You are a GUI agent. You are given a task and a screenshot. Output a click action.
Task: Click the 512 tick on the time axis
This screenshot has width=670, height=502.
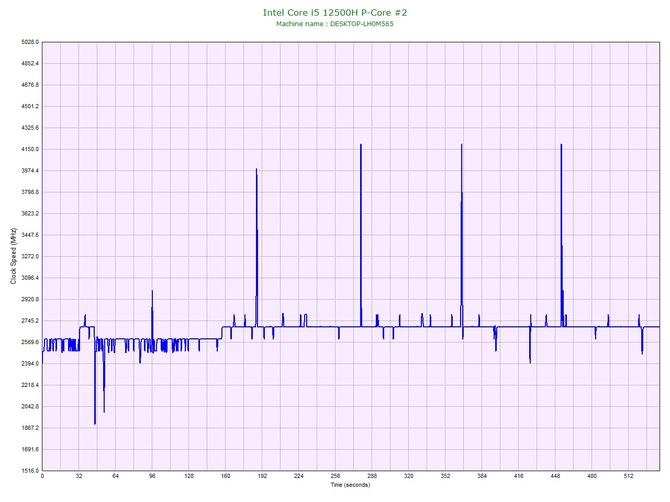pyautogui.click(x=629, y=476)
